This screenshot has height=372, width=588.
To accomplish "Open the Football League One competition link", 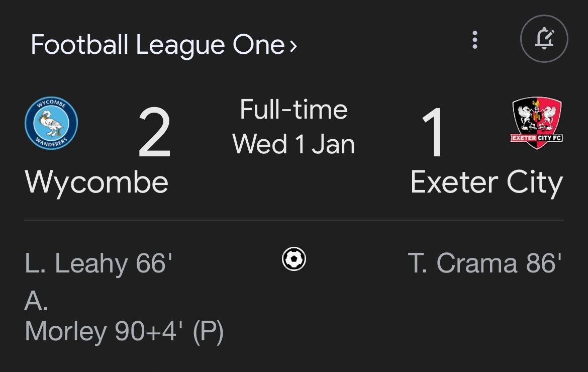I will (x=158, y=45).
